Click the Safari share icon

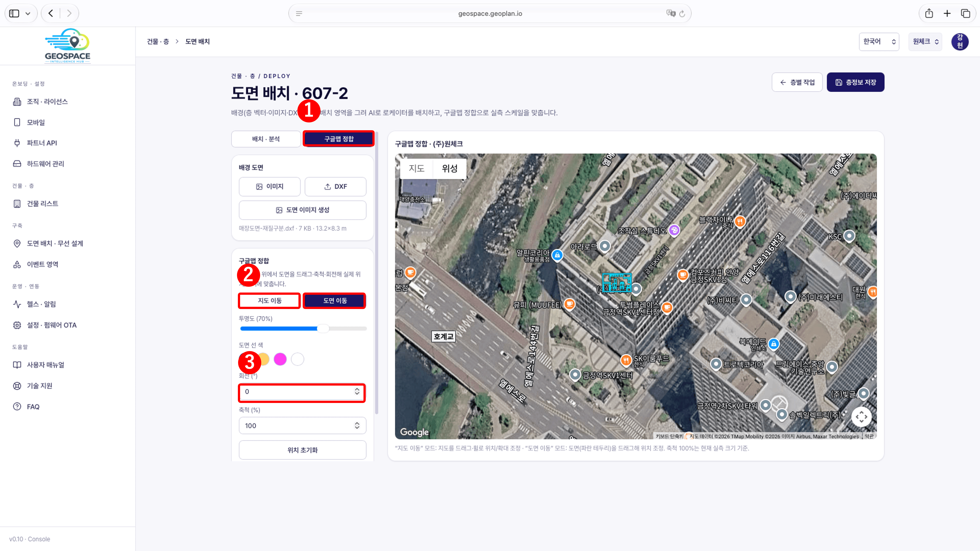click(x=929, y=13)
